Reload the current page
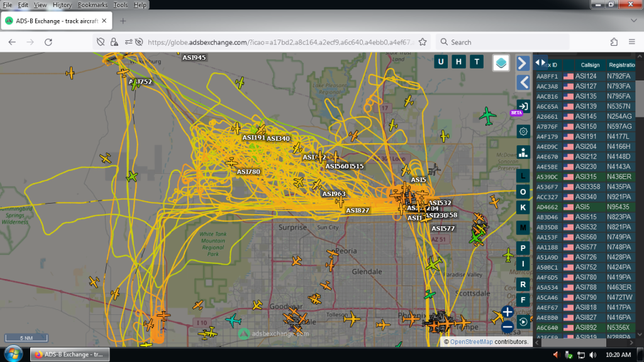The image size is (644, 362). (48, 42)
